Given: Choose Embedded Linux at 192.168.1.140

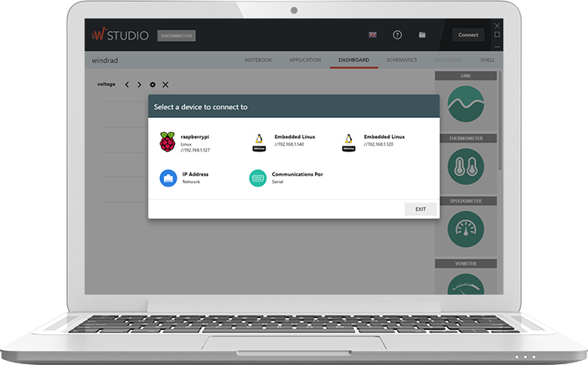Looking at the screenshot, I should tap(260, 141).
